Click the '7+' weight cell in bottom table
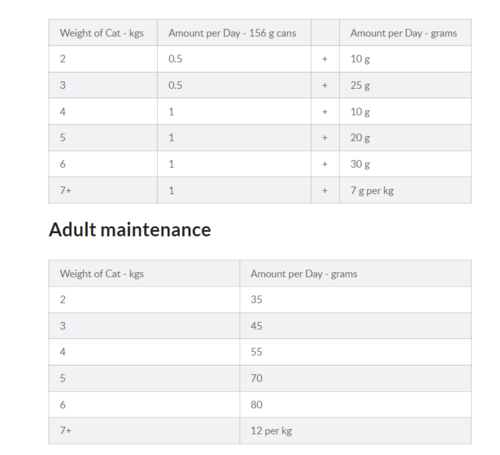The height and width of the screenshot is (455, 500). [144, 431]
